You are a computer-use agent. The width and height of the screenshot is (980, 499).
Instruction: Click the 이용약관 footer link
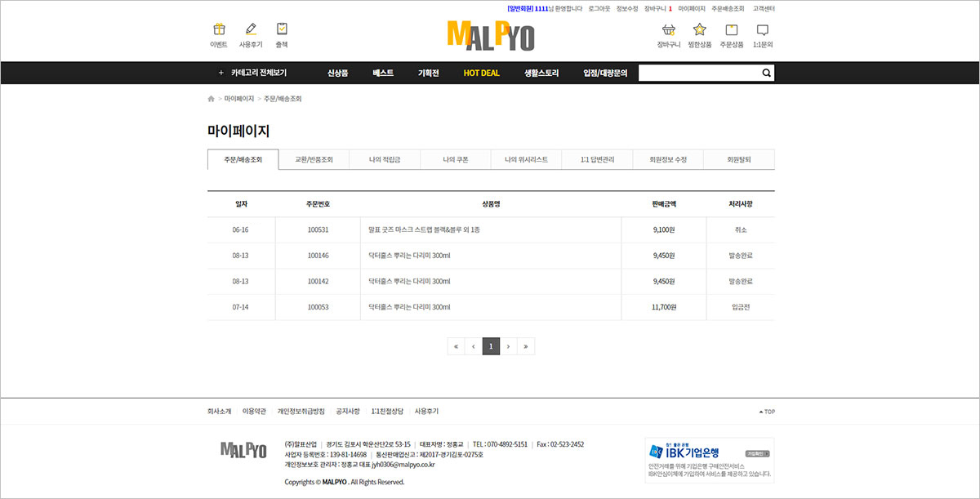pos(254,412)
